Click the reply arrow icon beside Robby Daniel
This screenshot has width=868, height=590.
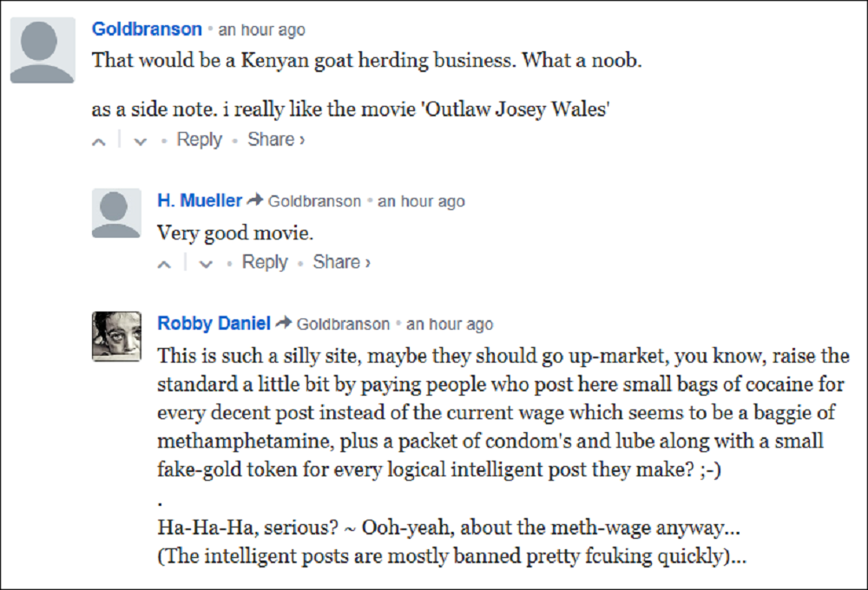284,323
